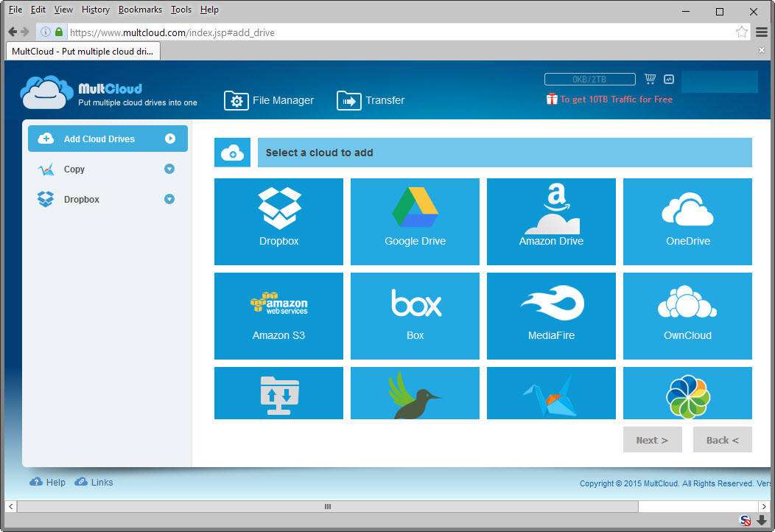Click the Next > button

point(653,440)
